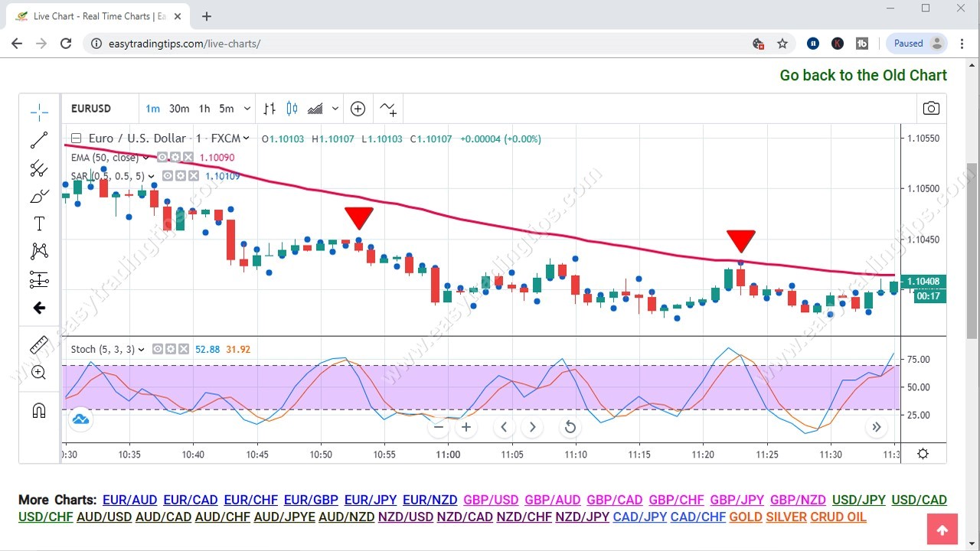980x551 pixels.
Task: Open EMA (50, close) settings gear
Action: pos(175,156)
